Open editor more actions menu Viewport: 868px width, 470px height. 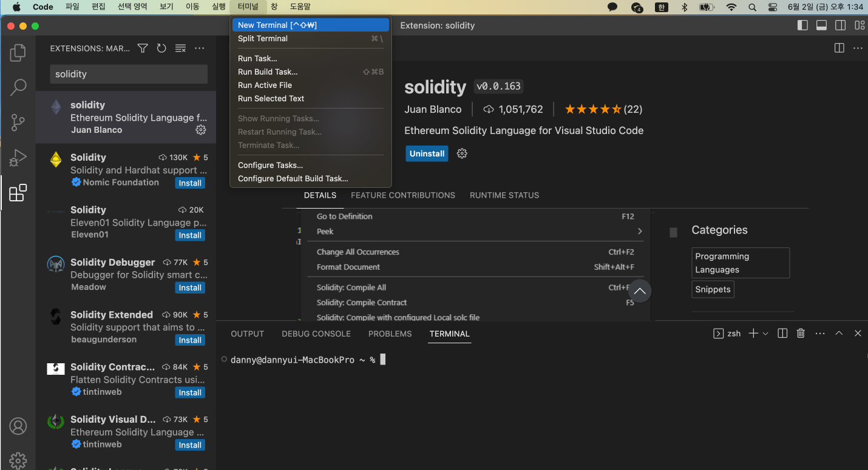tap(858, 48)
